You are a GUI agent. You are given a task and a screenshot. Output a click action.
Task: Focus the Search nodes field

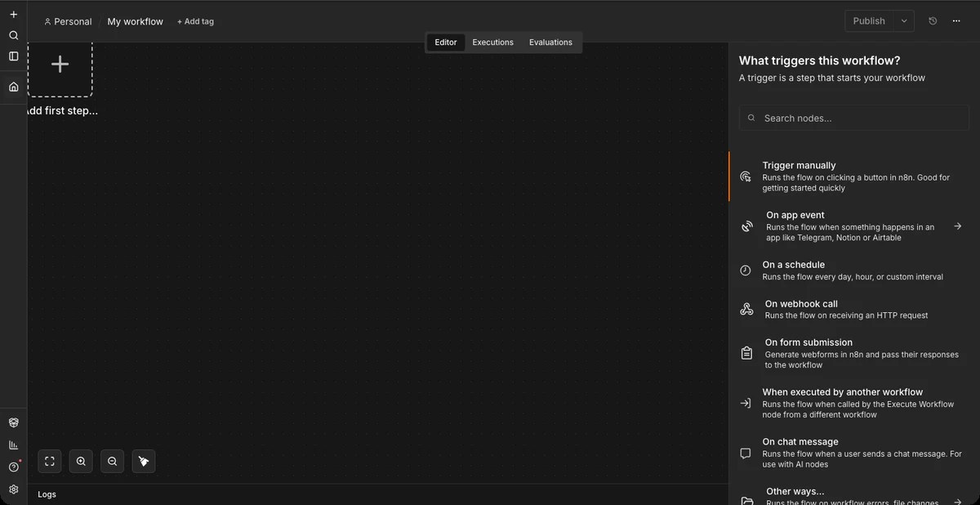[x=854, y=118]
